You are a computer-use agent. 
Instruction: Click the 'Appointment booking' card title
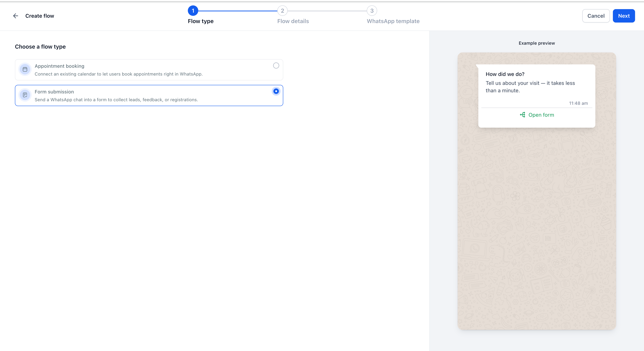[x=59, y=66]
